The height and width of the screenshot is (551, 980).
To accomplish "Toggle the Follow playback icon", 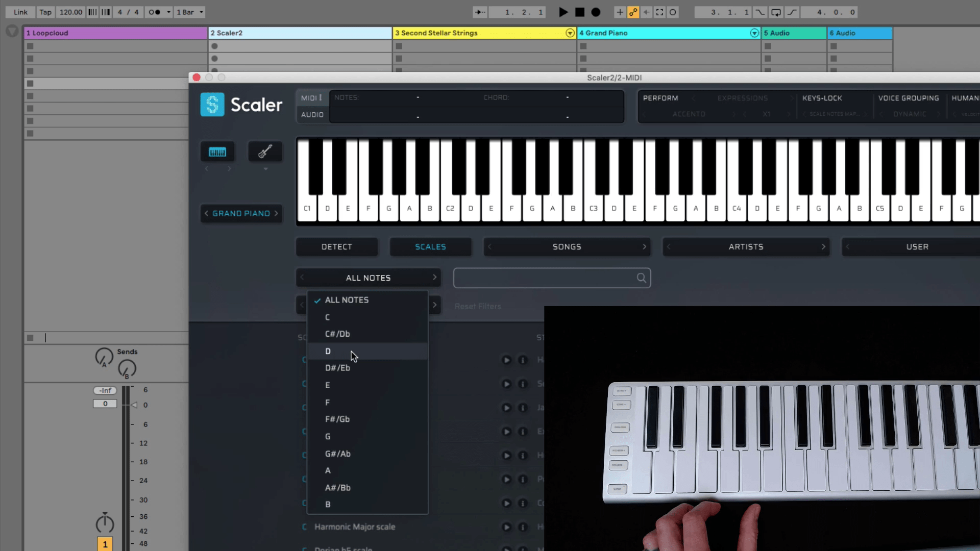I will coord(480,12).
